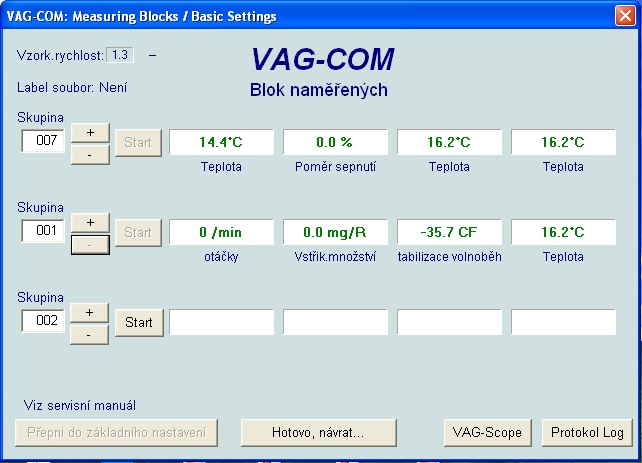Click the tabilizace volnoběh label

tap(450, 257)
